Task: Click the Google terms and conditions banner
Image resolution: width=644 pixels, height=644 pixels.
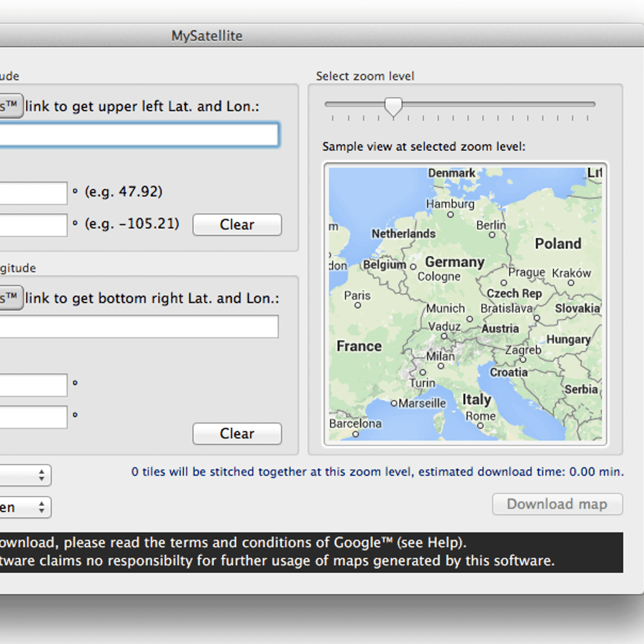Action: click(311, 552)
